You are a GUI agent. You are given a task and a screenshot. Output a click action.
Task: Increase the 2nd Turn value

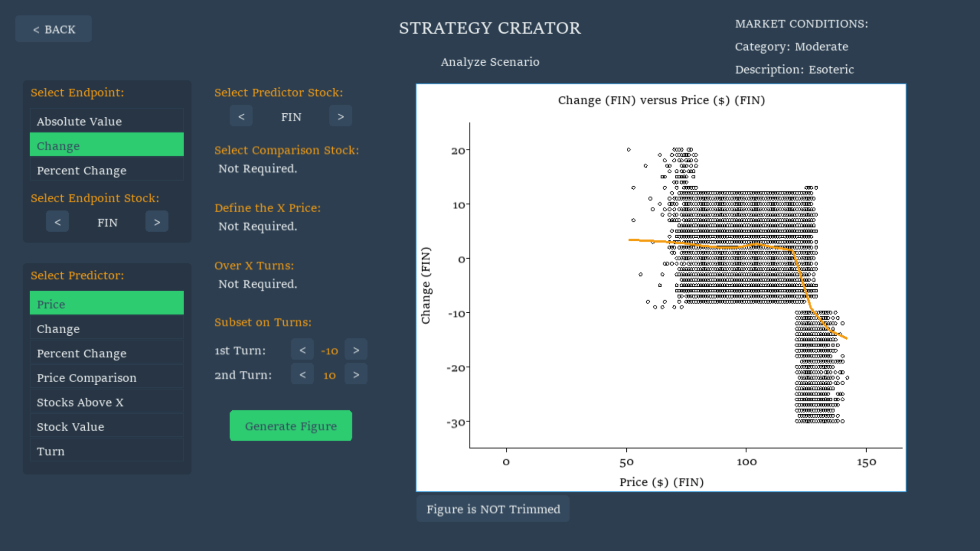pyautogui.click(x=356, y=374)
